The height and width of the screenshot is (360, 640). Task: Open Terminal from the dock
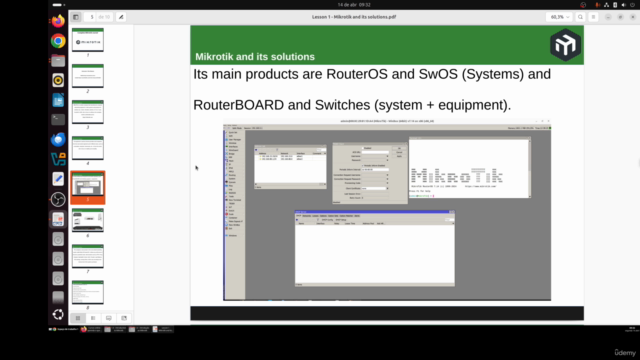(x=58, y=120)
